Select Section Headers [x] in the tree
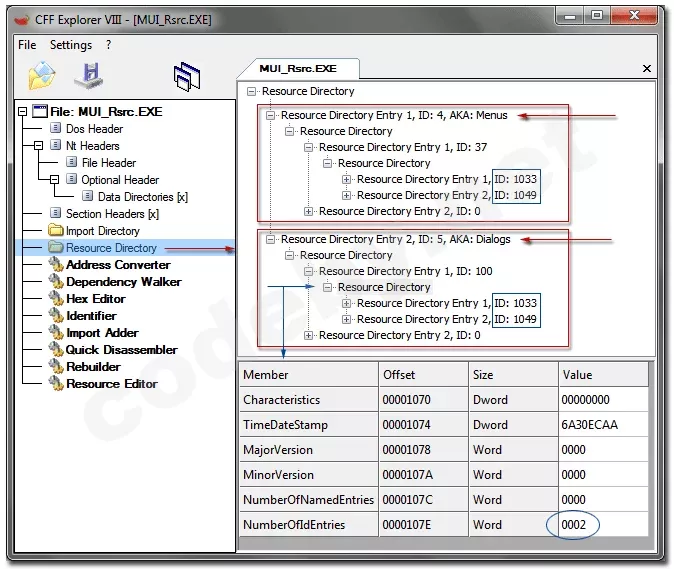The width and height of the screenshot is (674, 569). pos(112,214)
